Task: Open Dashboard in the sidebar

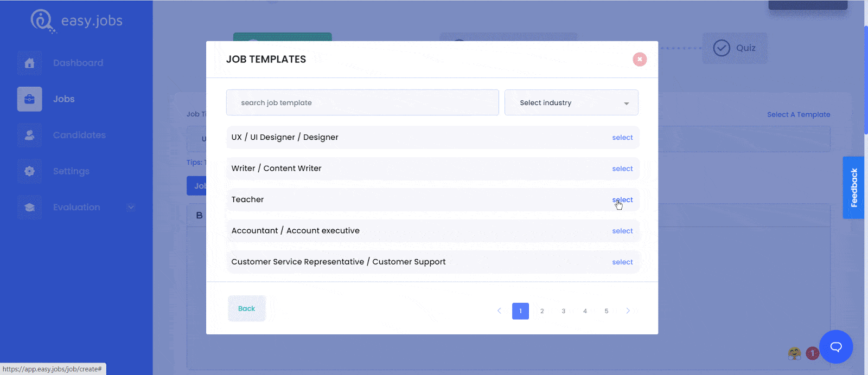Action: 78,63
